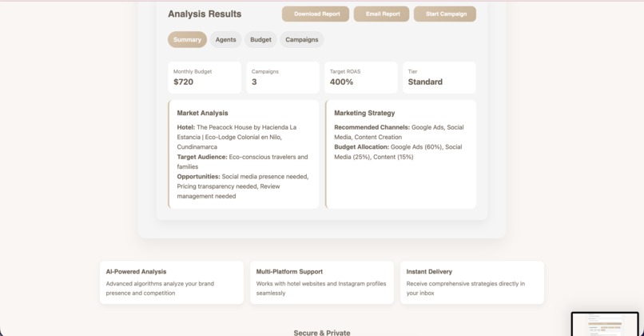
Task: Click the Market Analysis heading
Action: 202,113
